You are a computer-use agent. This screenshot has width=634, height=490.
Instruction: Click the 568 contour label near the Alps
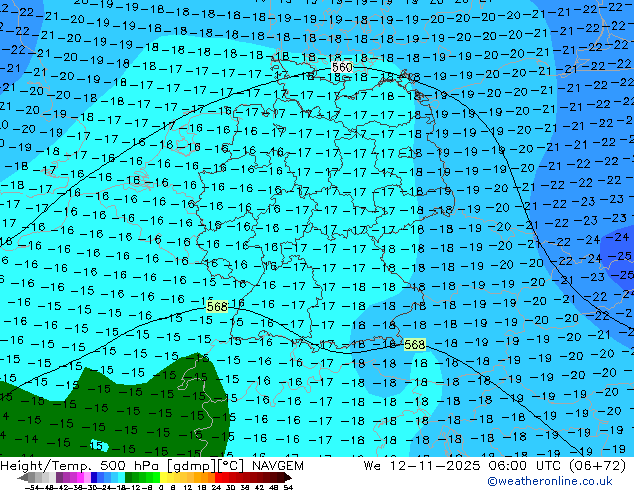click(414, 344)
